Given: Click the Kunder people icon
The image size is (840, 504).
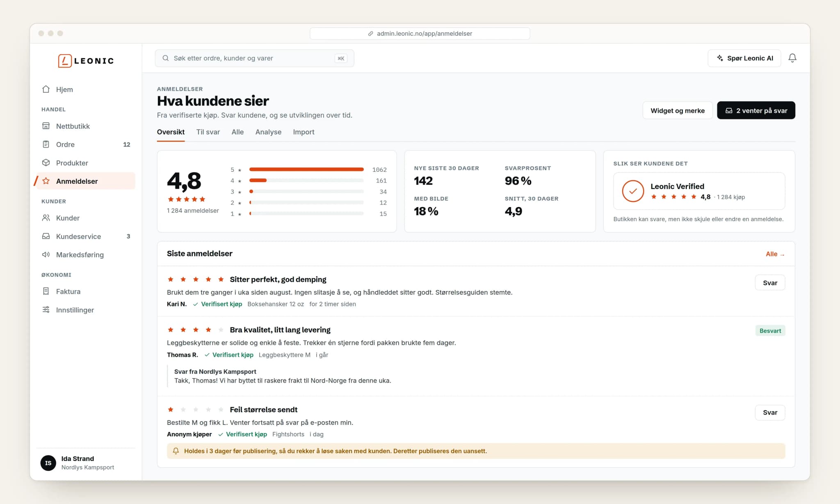Looking at the screenshot, I should click(46, 218).
